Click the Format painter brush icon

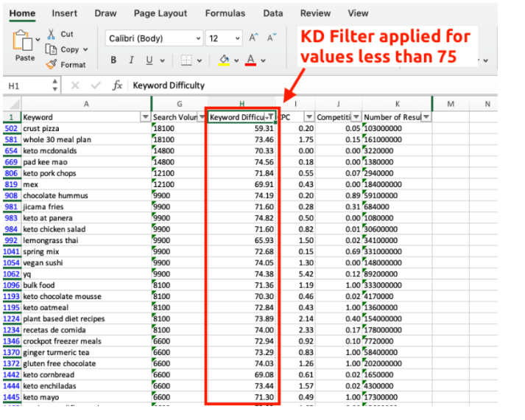[52, 64]
